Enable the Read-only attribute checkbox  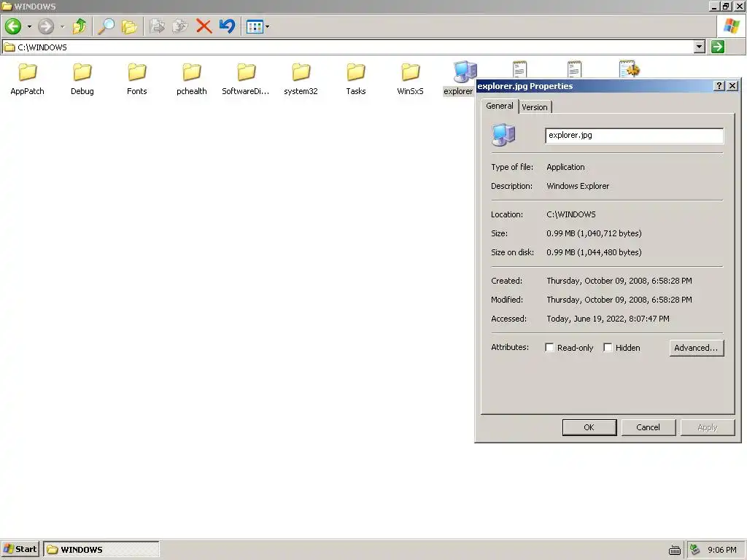pos(549,348)
